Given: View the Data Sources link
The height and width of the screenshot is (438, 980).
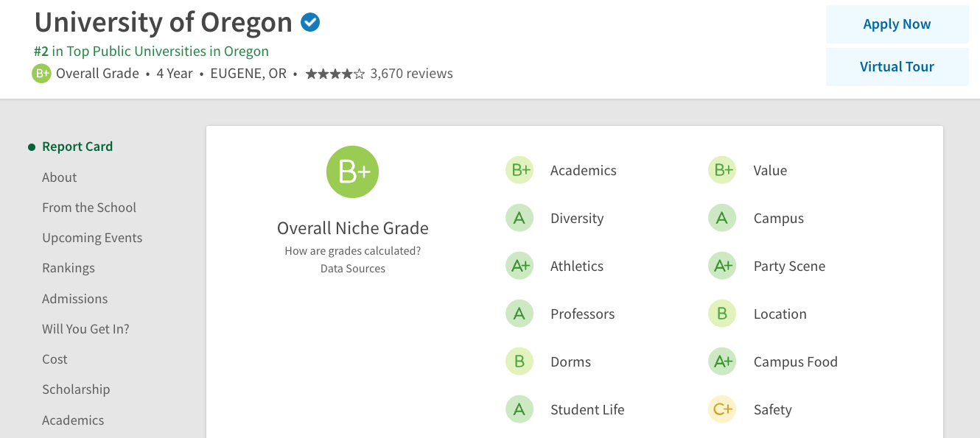Looking at the screenshot, I should click(352, 269).
